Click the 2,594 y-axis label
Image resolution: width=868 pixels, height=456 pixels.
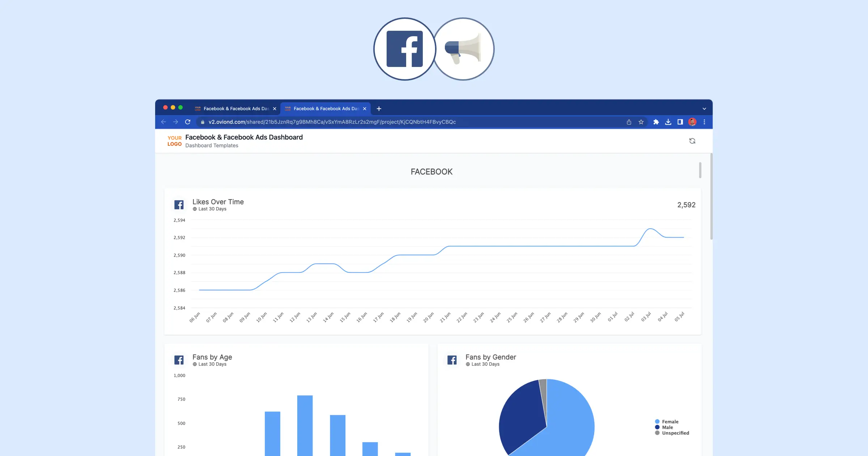179,220
